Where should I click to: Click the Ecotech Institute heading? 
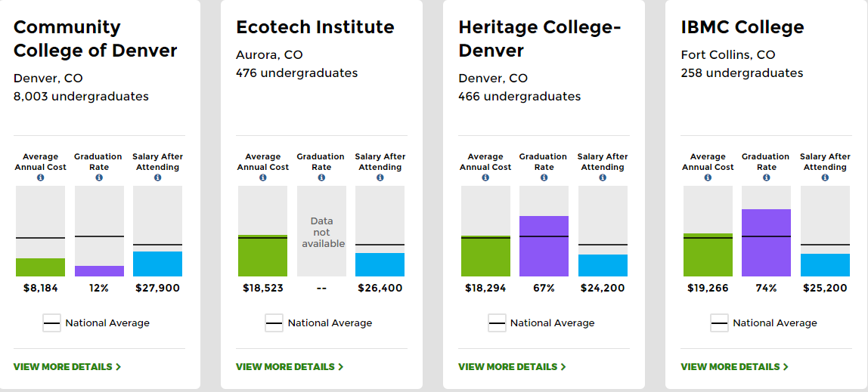tap(315, 28)
